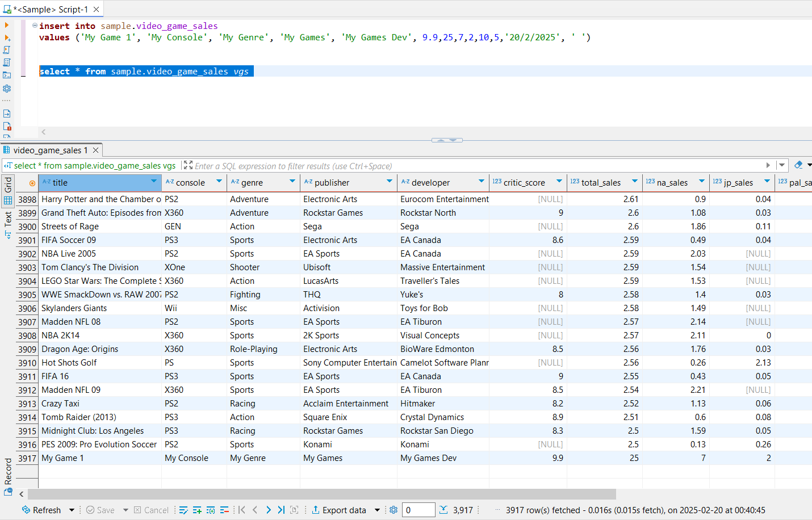Click the expand filter panel icon
Image resolution: width=812 pixels, height=520 pixels.
[188, 165]
